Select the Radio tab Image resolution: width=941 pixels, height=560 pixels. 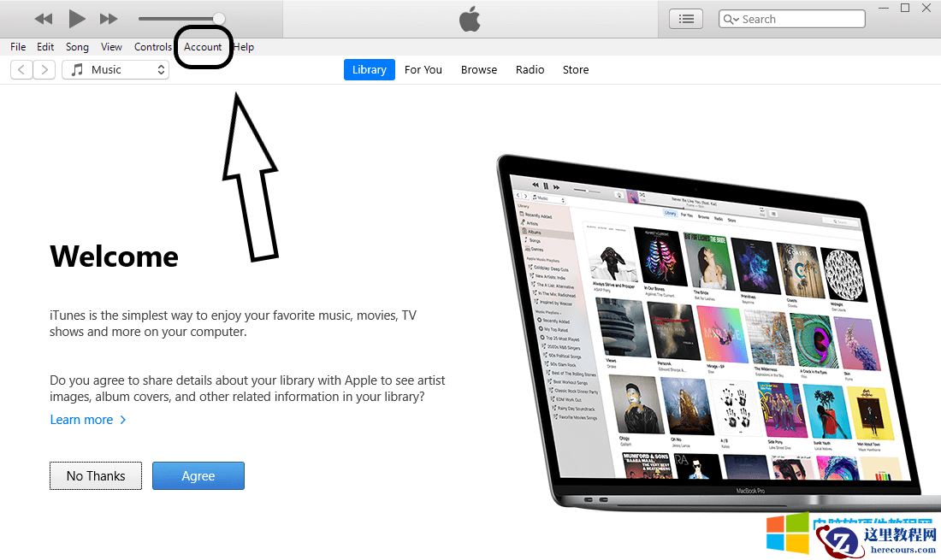pyautogui.click(x=530, y=69)
